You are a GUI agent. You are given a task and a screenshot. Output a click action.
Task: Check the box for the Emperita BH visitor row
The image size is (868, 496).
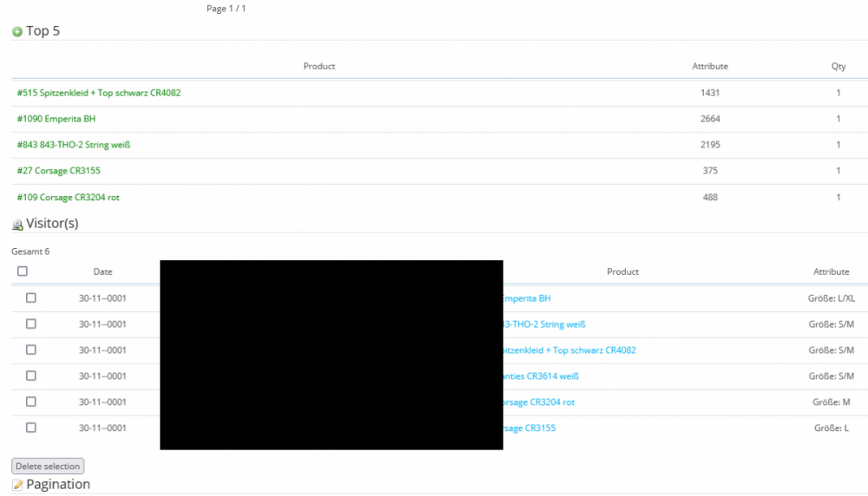[31, 298]
